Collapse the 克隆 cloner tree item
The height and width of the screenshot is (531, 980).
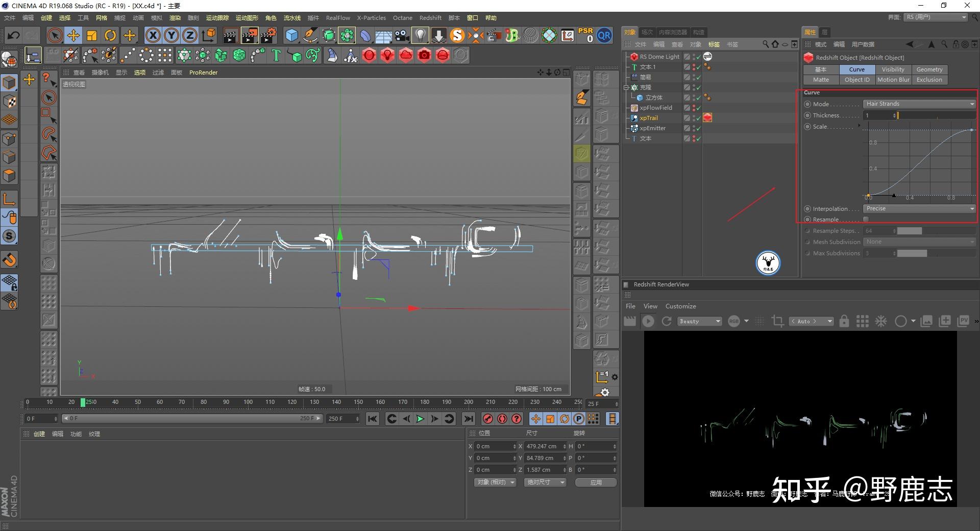pos(626,87)
